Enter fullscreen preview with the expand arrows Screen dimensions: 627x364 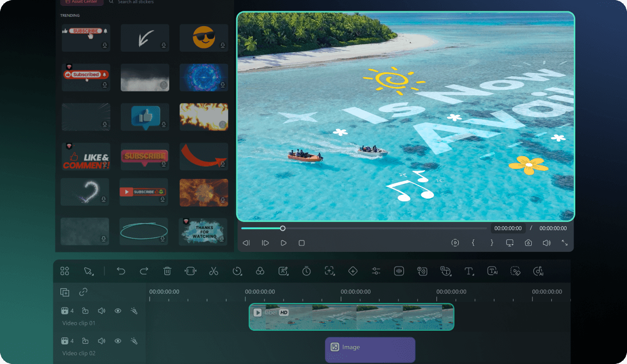pos(564,243)
